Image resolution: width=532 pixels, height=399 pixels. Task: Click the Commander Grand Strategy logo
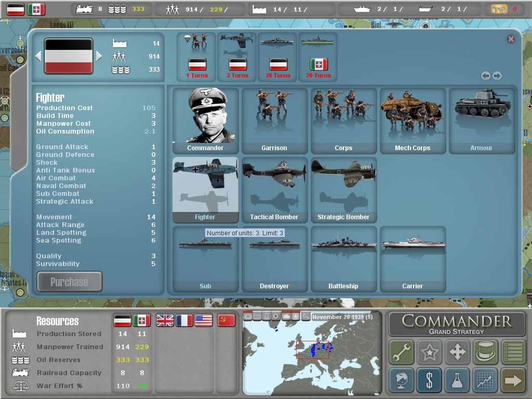pos(457,324)
